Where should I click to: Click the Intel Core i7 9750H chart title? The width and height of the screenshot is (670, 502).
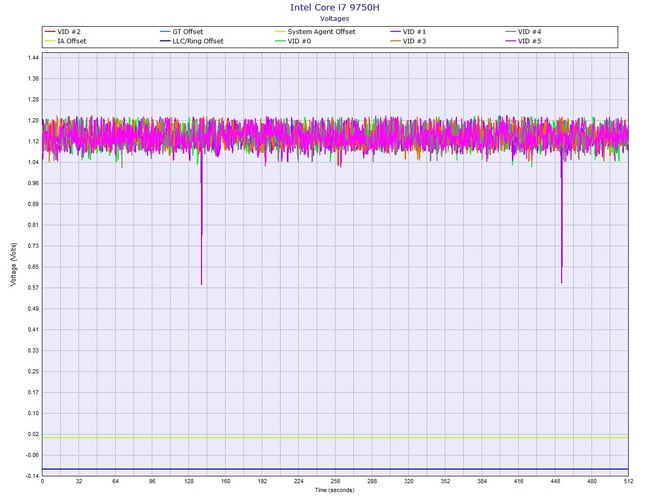335,7
